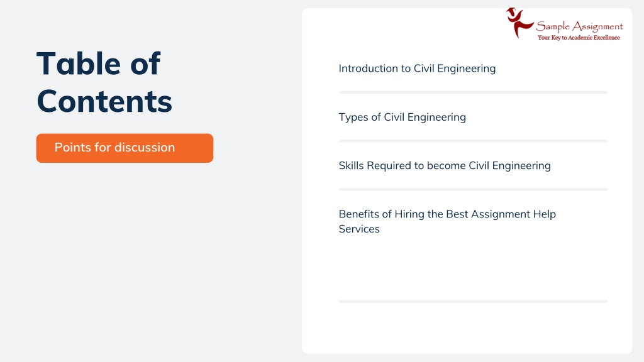Open 'Introduction to Civil Engineering' entry
The image size is (644, 362).
coord(417,69)
